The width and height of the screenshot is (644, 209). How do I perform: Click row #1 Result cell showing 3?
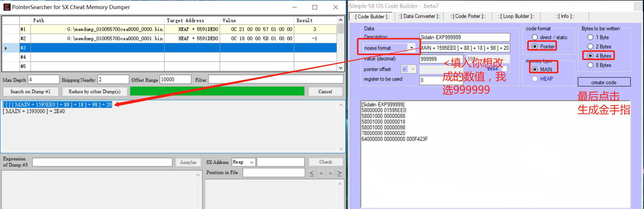[x=315, y=29]
